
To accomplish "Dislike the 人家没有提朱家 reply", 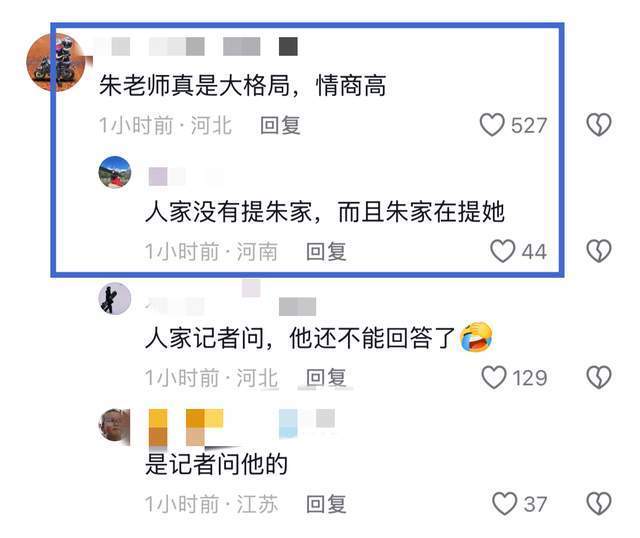I will 599,251.
